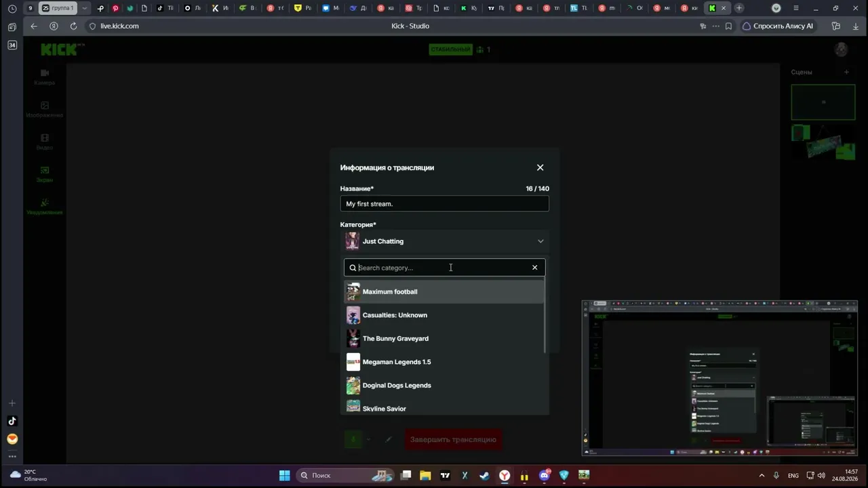This screenshot has width=868, height=488.
Task: Open weather widget on taskbar
Action: click(x=28, y=475)
